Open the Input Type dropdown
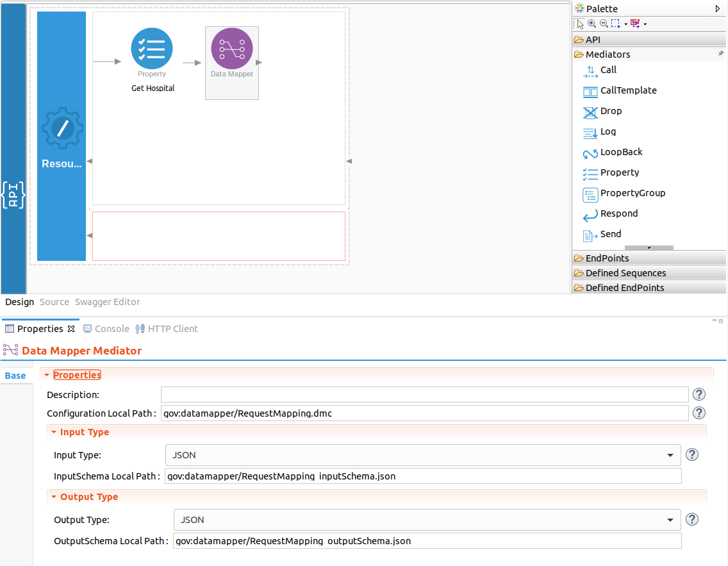728x566 pixels. [x=671, y=454]
